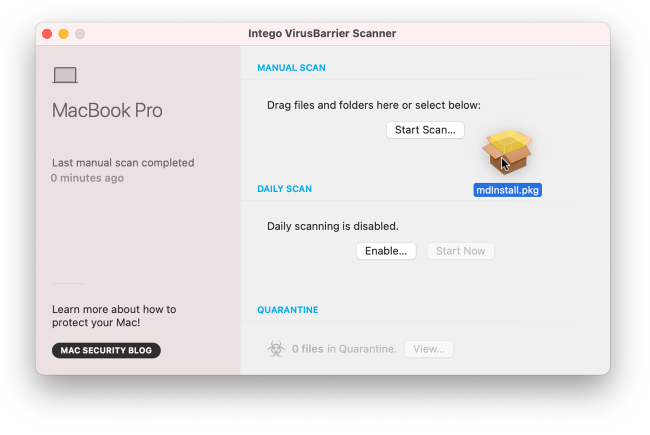Click the Intego VirusBarrier Scanner window title
Image resolution: width=650 pixels, height=435 pixels.
tap(322, 33)
